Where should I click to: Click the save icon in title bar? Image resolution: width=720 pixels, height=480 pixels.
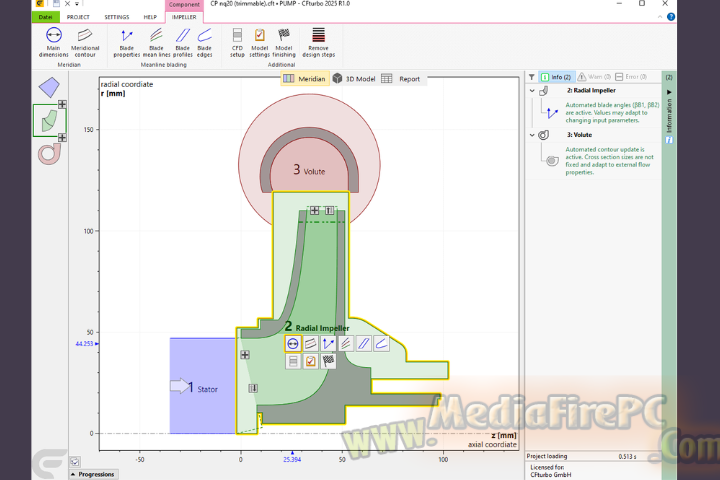56,4
